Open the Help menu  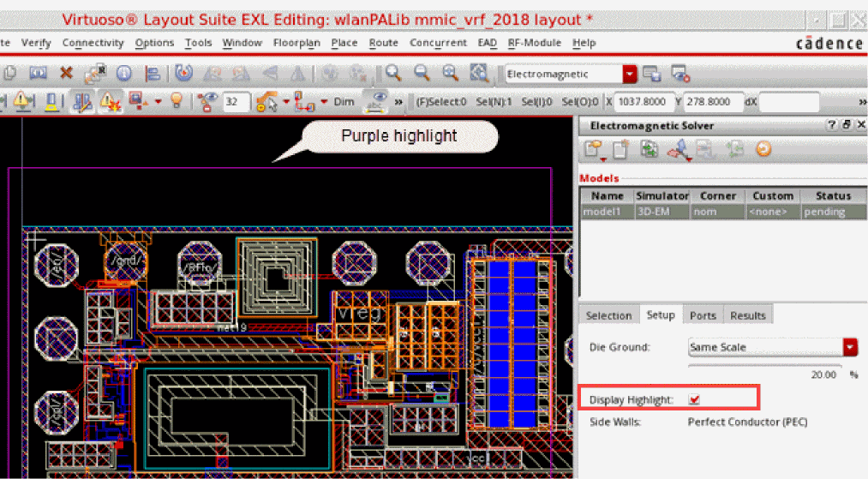[x=584, y=43]
